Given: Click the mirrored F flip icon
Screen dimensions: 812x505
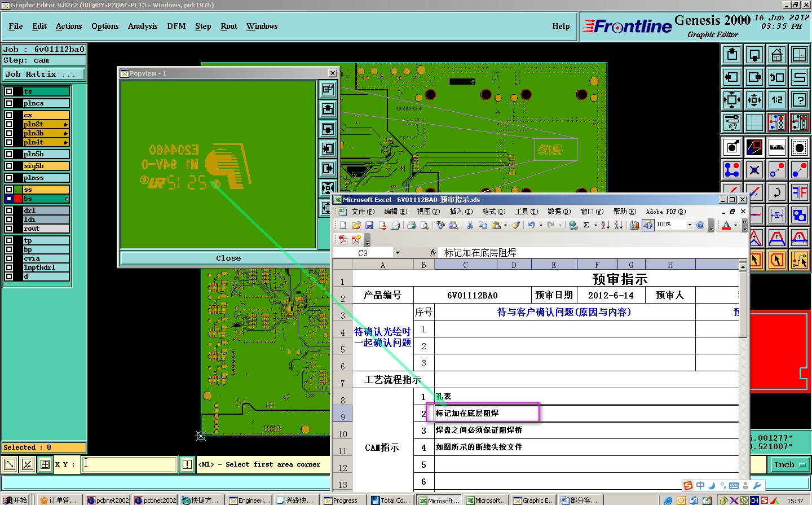Looking at the screenshot, I should click(x=800, y=192).
